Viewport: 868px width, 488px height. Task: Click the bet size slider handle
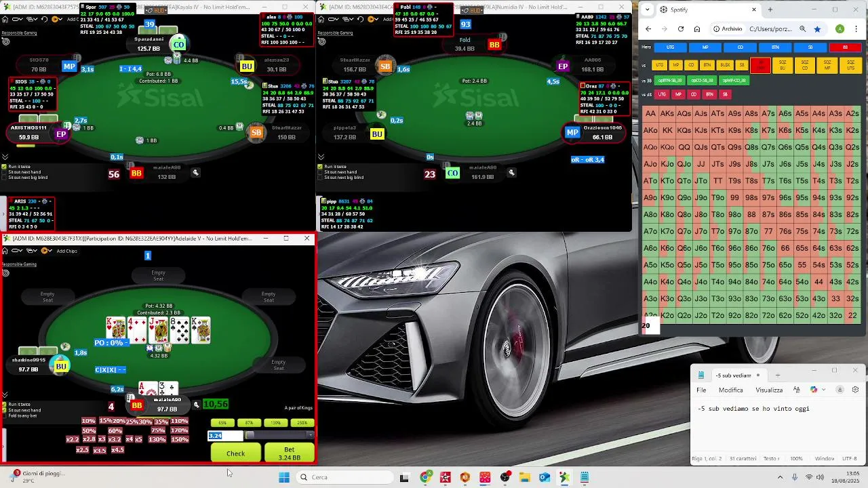250,435
